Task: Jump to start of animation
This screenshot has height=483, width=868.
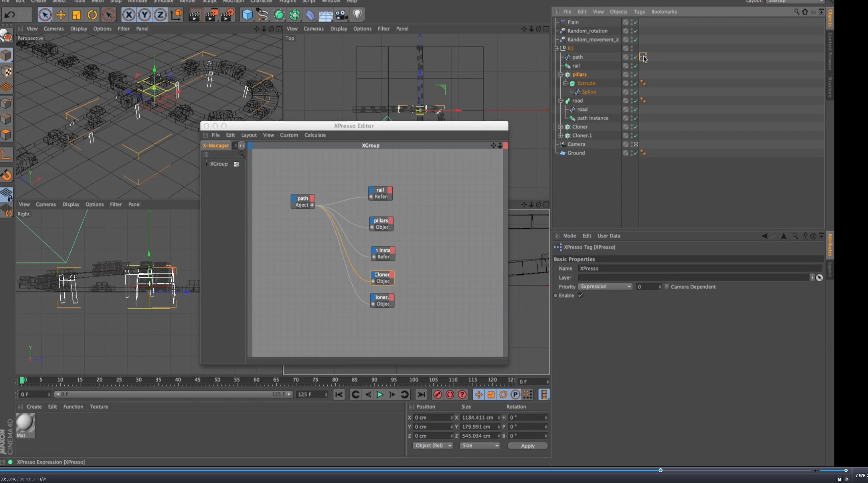Action: coord(339,394)
